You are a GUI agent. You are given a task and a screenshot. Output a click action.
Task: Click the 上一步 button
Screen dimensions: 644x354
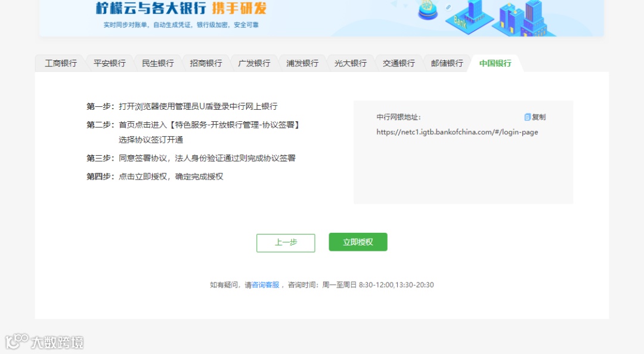[x=286, y=242]
